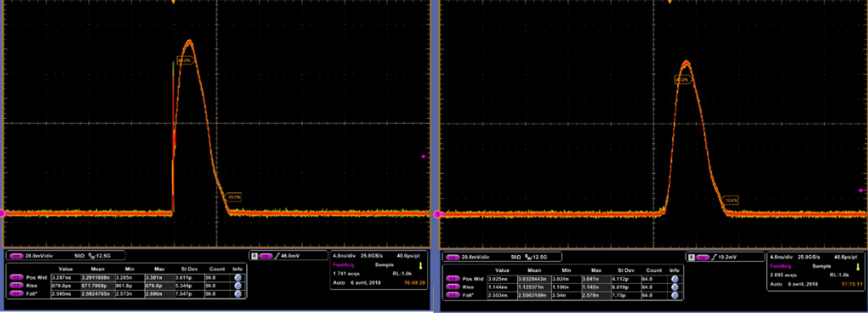This screenshot has width=868, height=313.
Task: Click 90% annotation label on right waveform
Action: coord(682,80)
